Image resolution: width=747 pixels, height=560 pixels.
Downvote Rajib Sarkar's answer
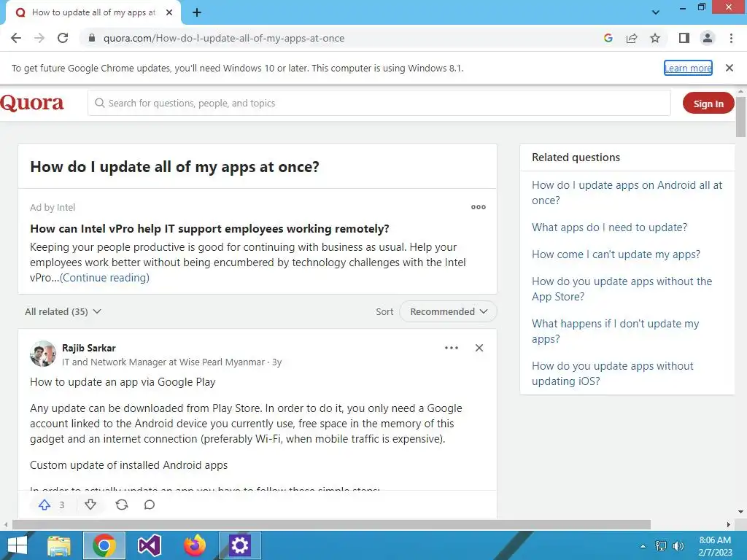coord(90,505)
